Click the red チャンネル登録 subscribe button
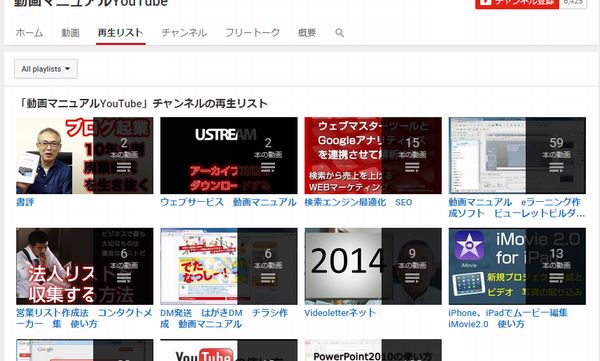Screen dimensions: 600x361 pyautogui.click(x=517, y=3)
